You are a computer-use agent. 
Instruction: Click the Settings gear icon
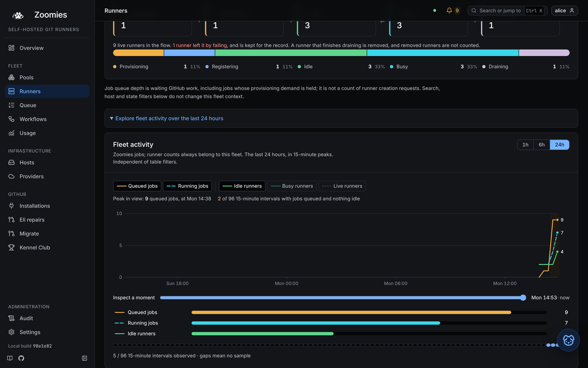coord(11,332)
